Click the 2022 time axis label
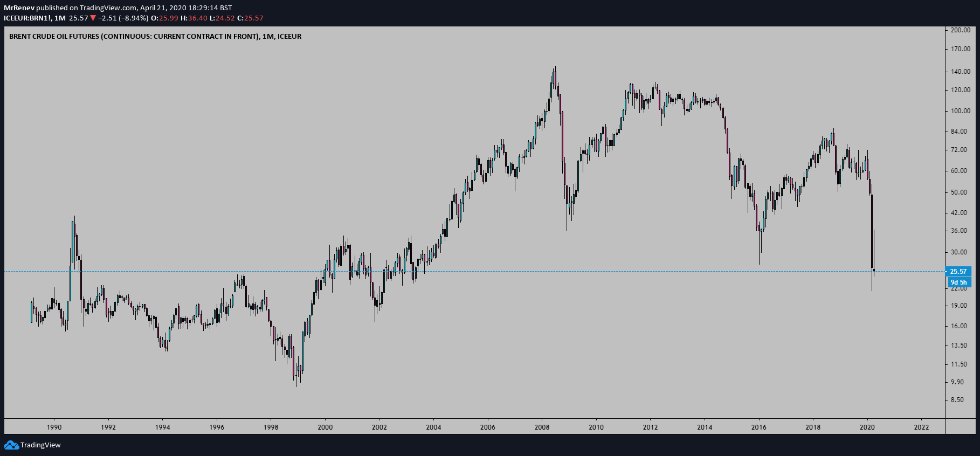Image resolution: width=980 pixels, height=456 pixels. pyautogui.click(x=922, y=427)
